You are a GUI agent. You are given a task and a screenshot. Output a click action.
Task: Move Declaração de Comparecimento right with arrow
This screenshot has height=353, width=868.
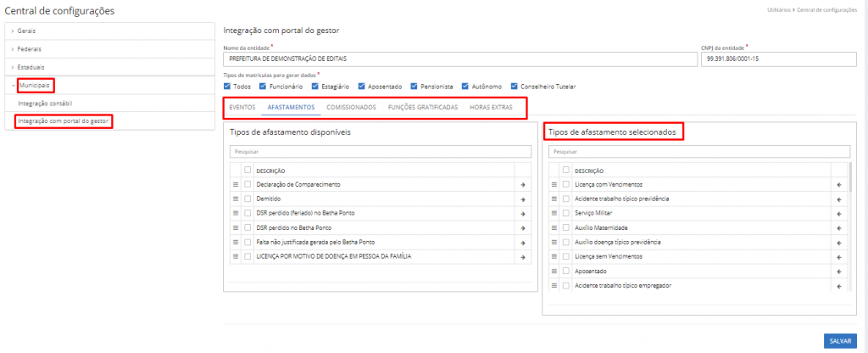tap(523, 184)
